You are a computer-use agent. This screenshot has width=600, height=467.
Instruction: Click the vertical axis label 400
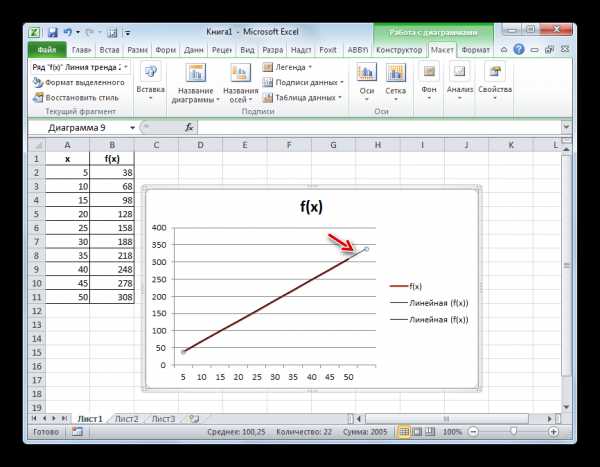(x=159, y=228)
